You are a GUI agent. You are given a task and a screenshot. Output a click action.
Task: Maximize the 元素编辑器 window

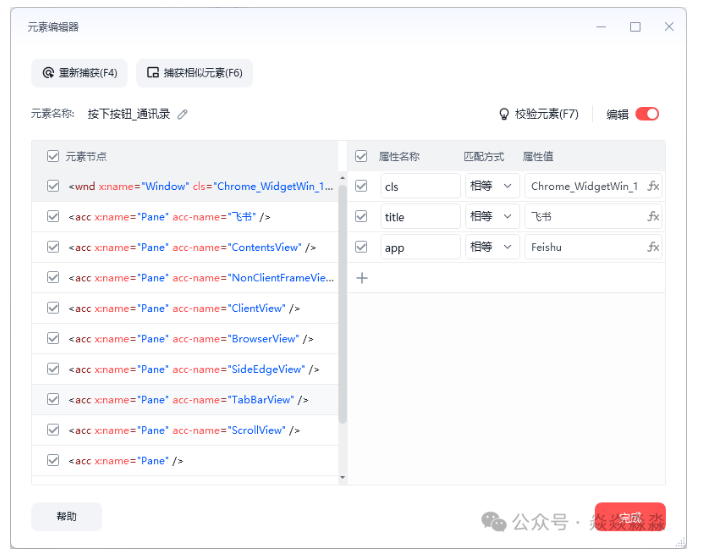point(635,27)
